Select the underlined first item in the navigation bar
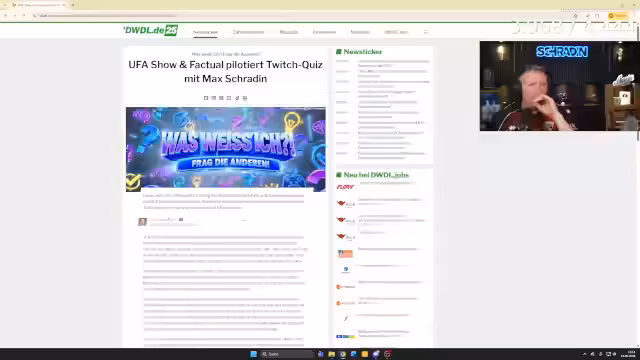 [205, 32]
